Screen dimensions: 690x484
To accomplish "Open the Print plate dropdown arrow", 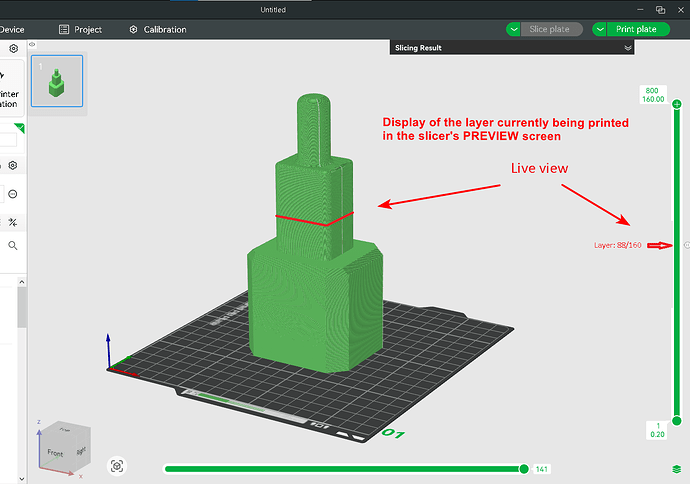I will coord(599,29).
